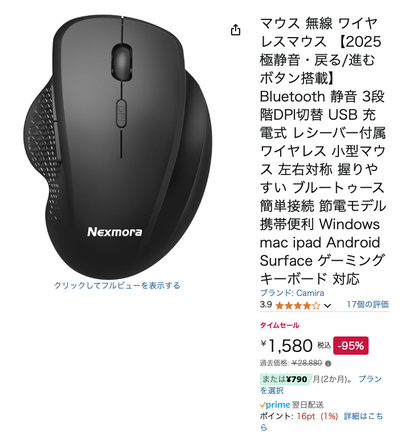
Task: Click the green ¥790 monthly payment badge
Action: (x=284, y=379)
